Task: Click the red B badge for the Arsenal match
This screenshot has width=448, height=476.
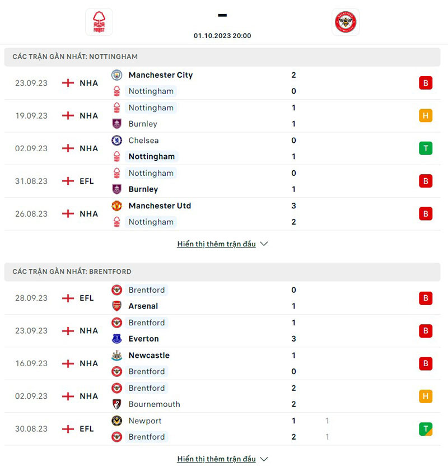Action: 426,298
